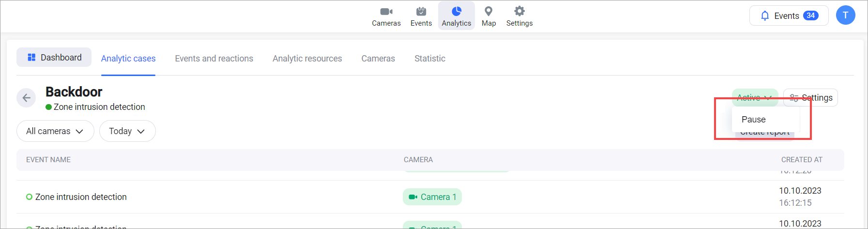Switch to the Cameras sub-tab

[378, 59]
